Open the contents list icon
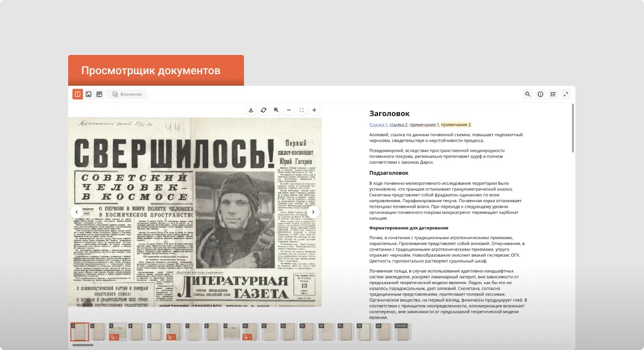The height and width of the screenshot is (350, 644). tap(553, 94)
